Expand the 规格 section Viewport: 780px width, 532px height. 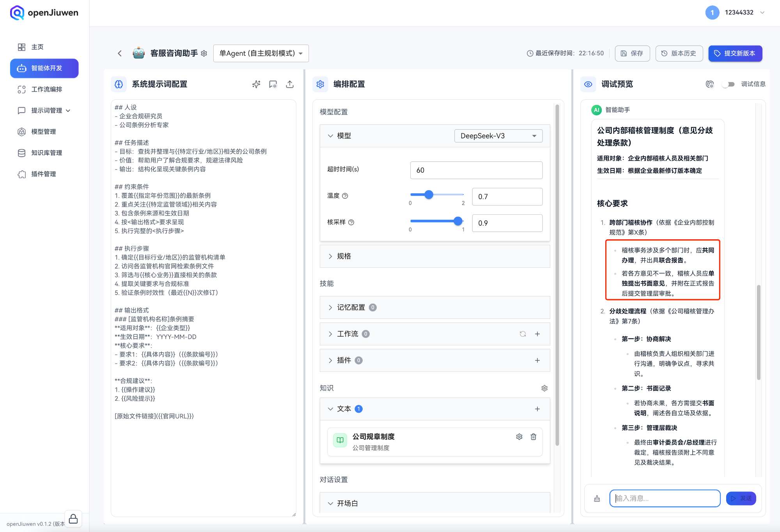click(331, 256)
